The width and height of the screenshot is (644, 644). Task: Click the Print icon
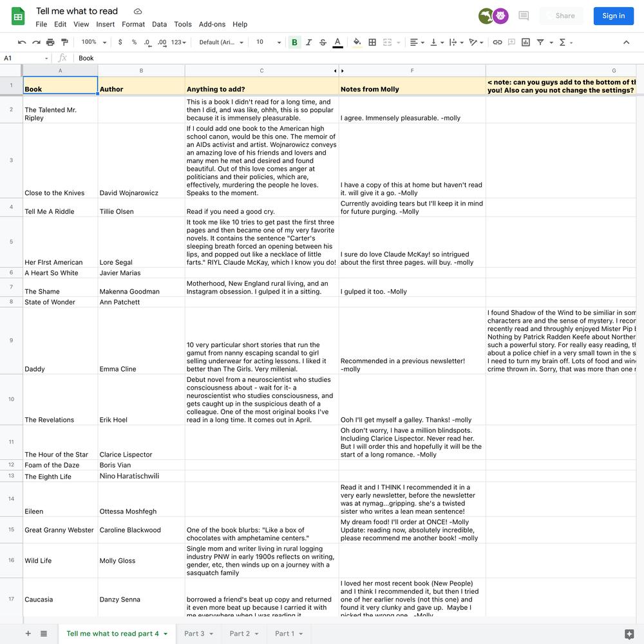(x=50, y=43)
